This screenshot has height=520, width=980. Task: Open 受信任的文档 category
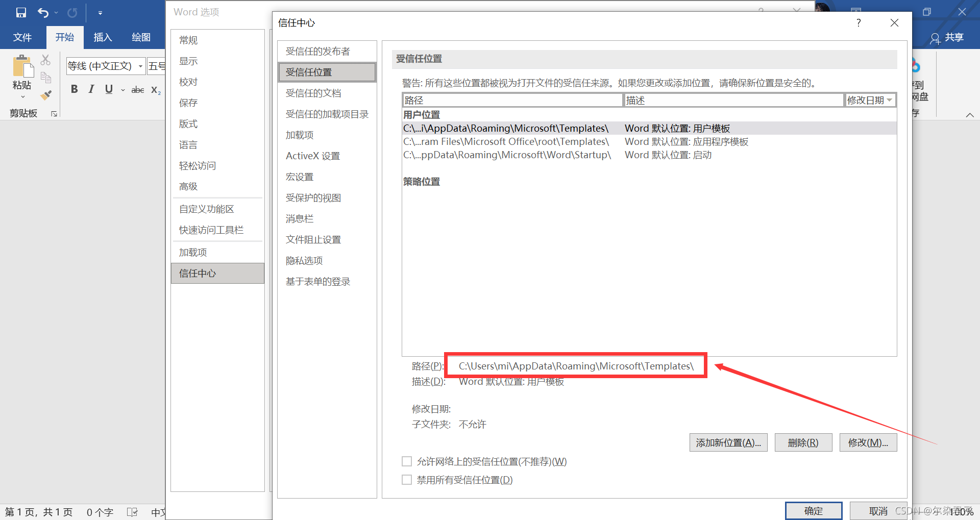click(x=327, y=93)
